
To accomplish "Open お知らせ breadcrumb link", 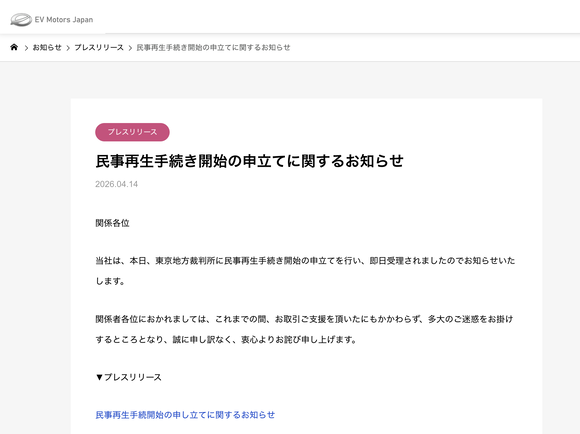I will click(x=47, y=47).
